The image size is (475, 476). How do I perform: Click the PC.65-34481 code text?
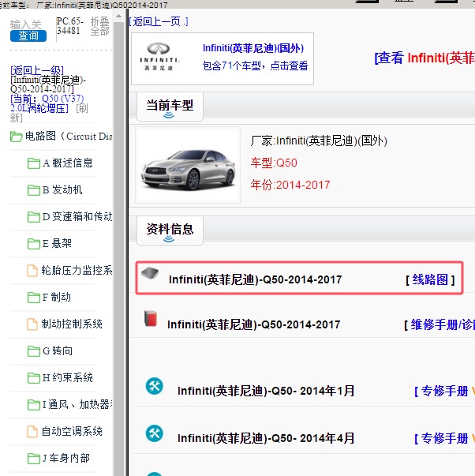pos(69,26)
